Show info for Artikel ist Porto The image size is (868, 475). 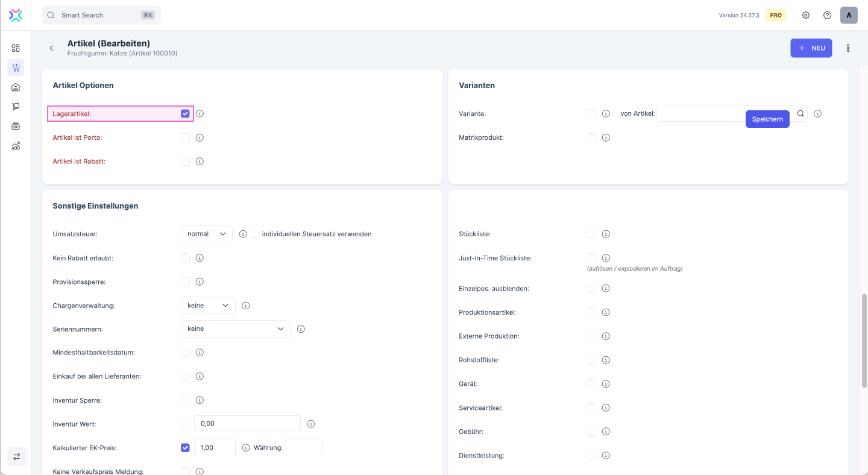200,137
